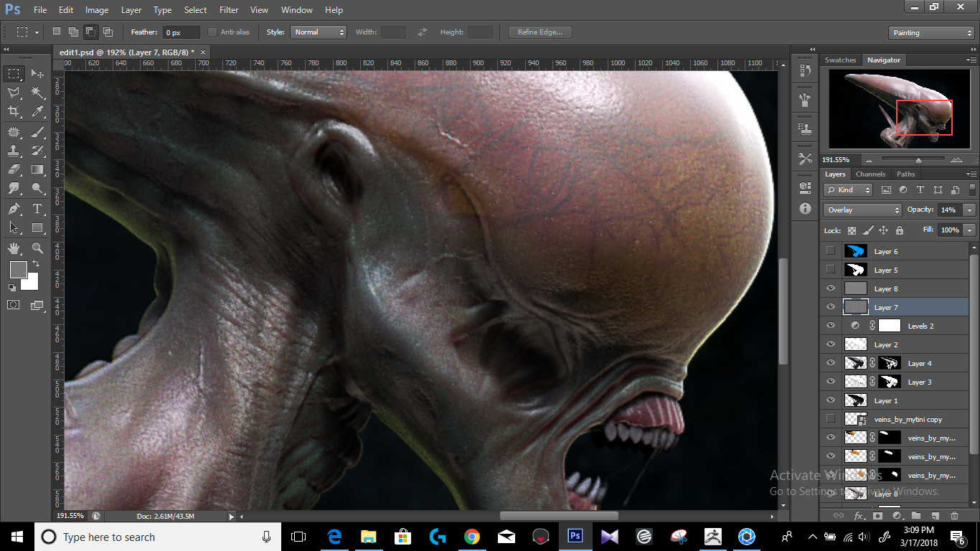This screenshot has height=551, width=980.
Task: Hide Layer 7 eye icon
Action: [831, 307]
